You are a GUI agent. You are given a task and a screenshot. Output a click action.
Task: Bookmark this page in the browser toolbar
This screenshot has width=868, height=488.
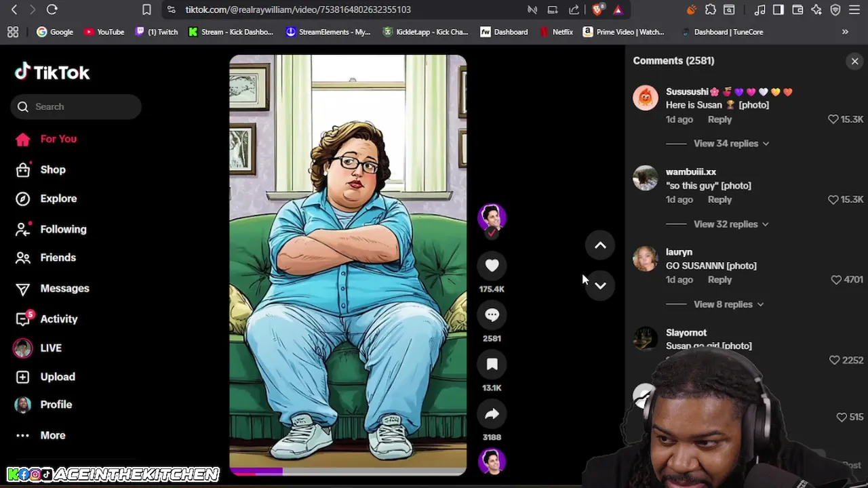coord(146,9)
